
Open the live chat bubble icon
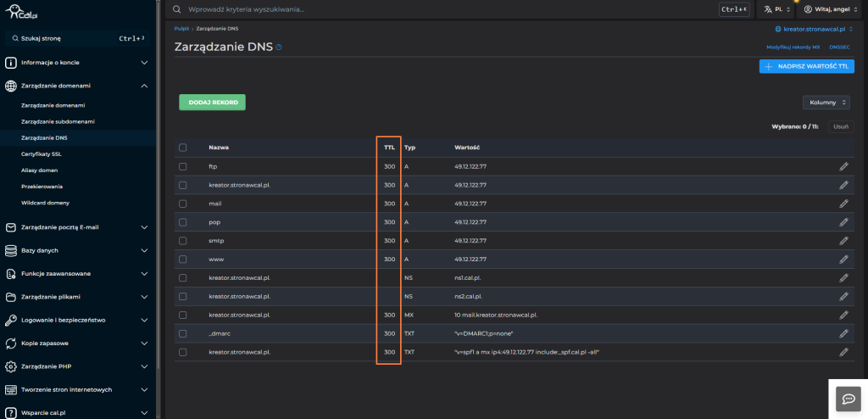[848, 399]
